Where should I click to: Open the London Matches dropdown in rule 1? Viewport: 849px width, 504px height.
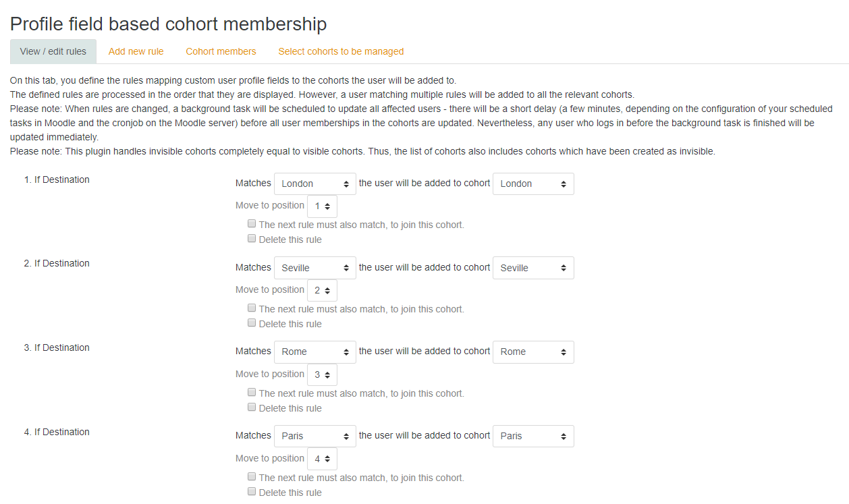[x=315, y=184]
